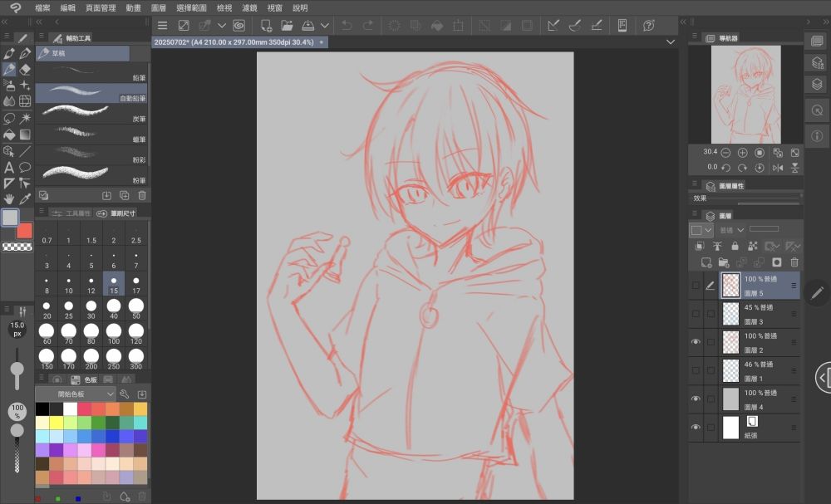Image resolution: width=831 pixels, height=504 pixels.
Task: Choose the Figure line tool
Action: pos(25,151)
